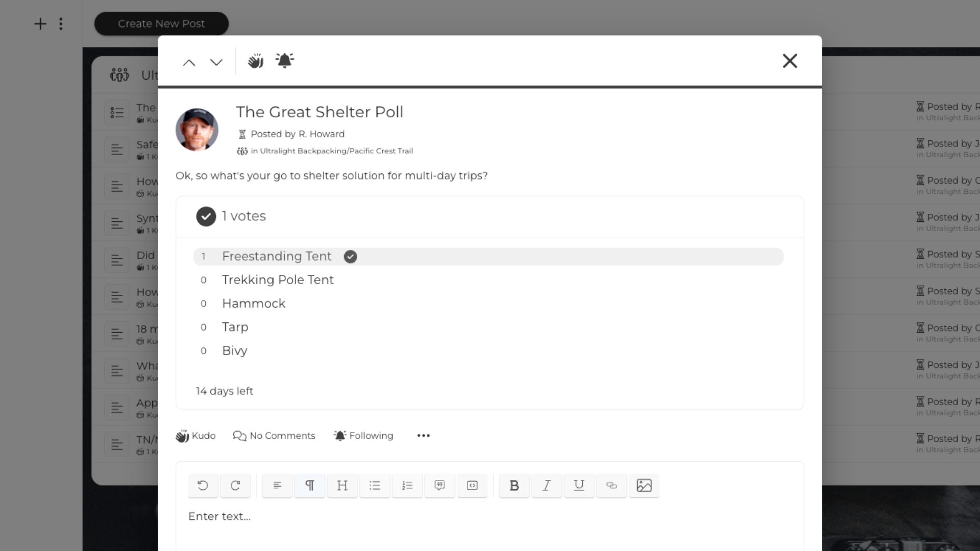Vote for Trekking Pole Tent option
980x551 pixels.
278,280
